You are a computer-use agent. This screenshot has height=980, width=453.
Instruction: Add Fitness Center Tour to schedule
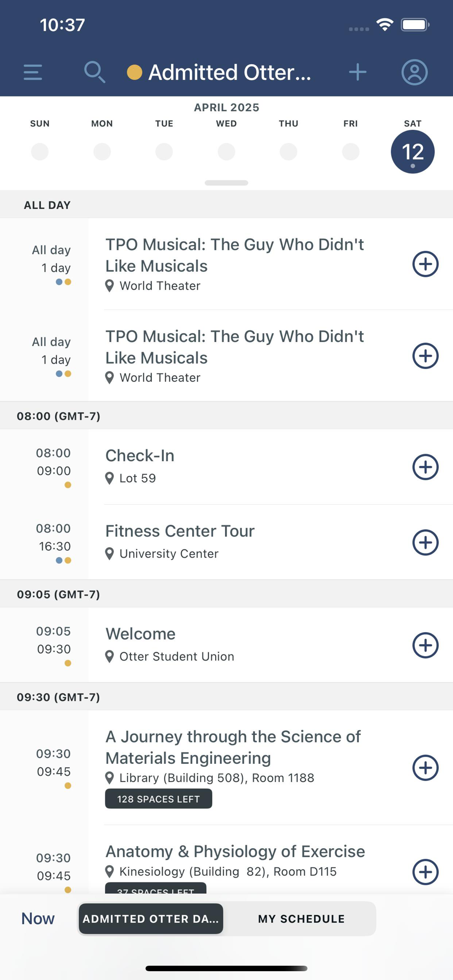pyautogui.click(x=425, y=542)
